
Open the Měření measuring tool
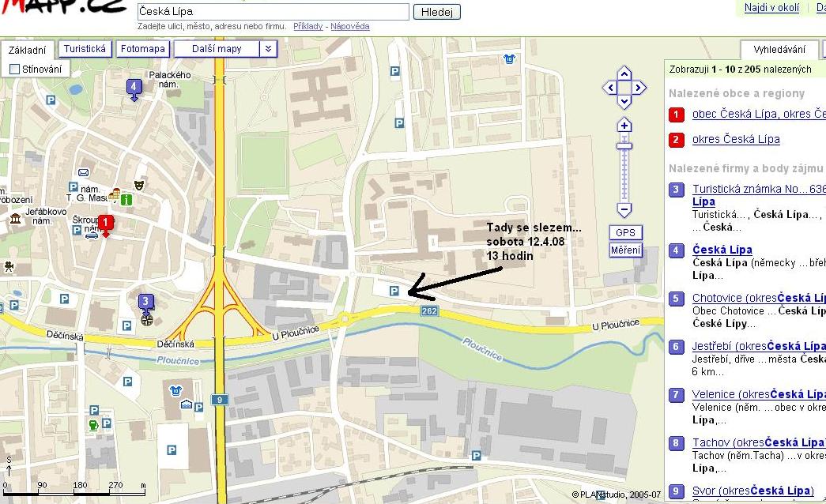click(x=625, y=250)
